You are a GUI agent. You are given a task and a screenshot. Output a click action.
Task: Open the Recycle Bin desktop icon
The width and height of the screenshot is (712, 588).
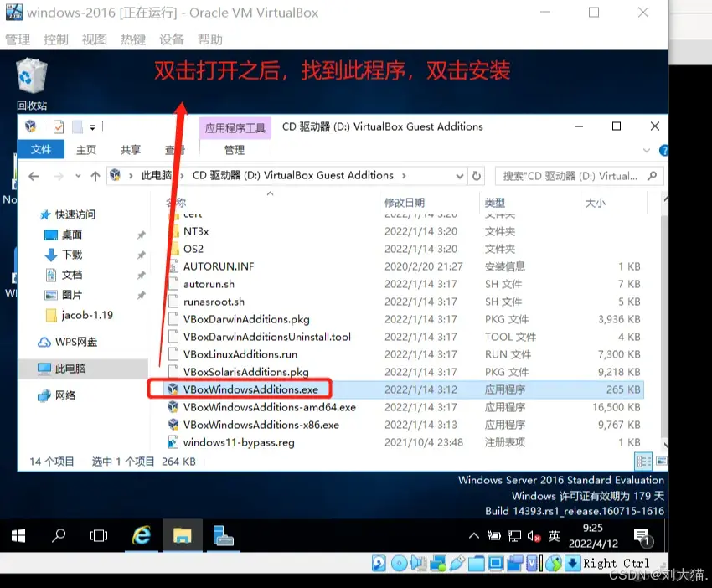pyautogui.click(x=32, y=84)
